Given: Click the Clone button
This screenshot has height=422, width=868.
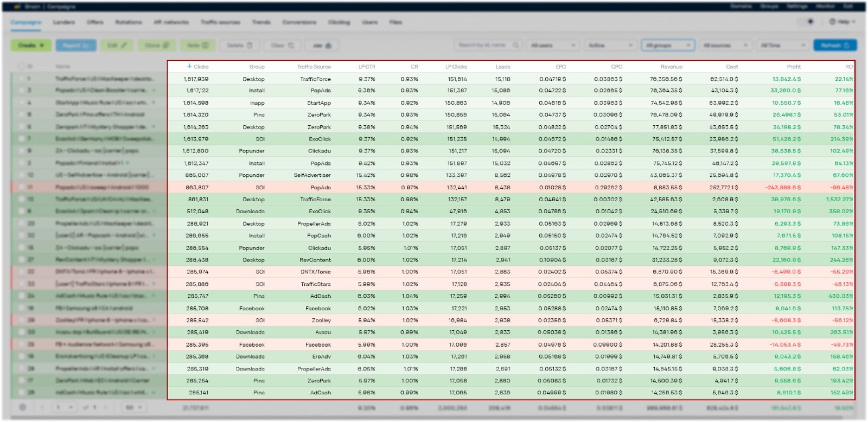Looking at the screenshot, I should tap(157, 46).
